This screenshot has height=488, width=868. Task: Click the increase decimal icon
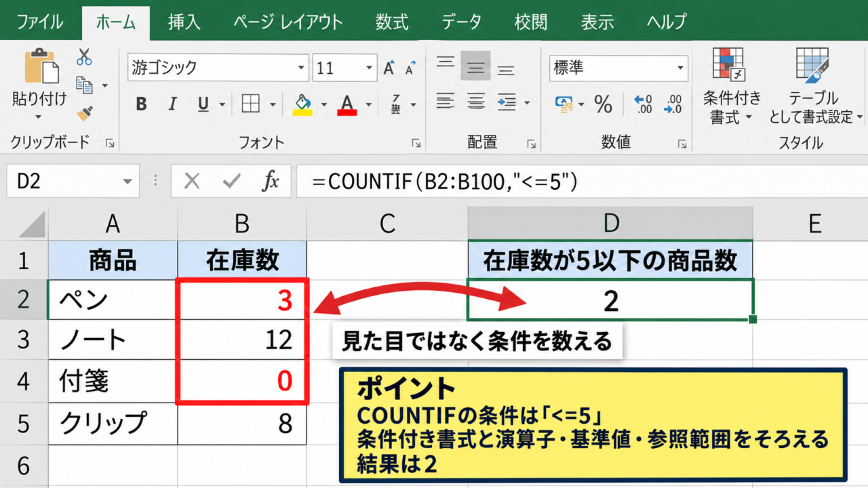(643, 104)
